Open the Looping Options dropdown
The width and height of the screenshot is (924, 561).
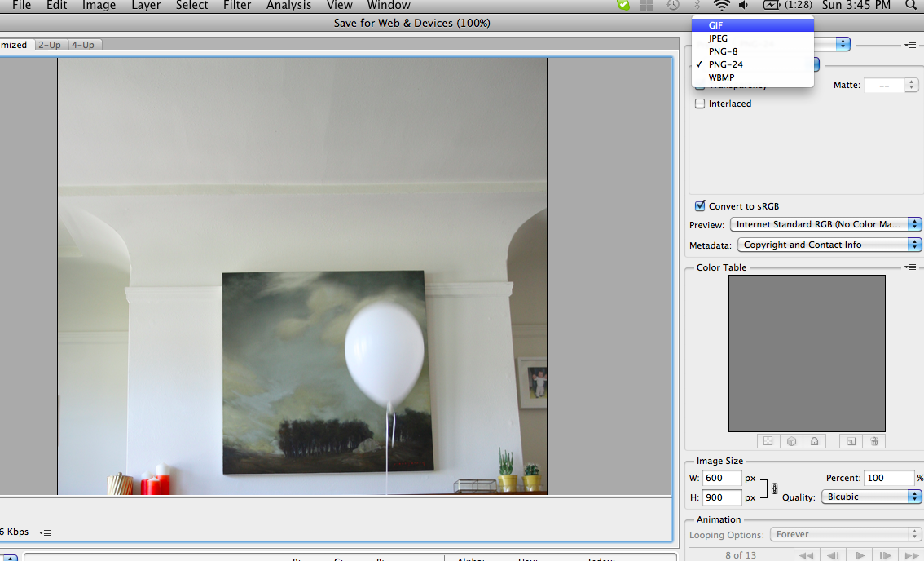(x=846, y=534)
